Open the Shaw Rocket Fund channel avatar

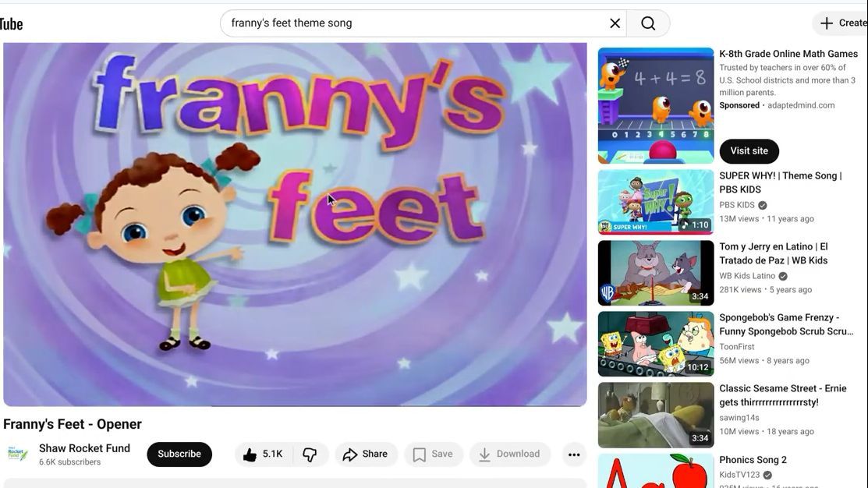18,454
